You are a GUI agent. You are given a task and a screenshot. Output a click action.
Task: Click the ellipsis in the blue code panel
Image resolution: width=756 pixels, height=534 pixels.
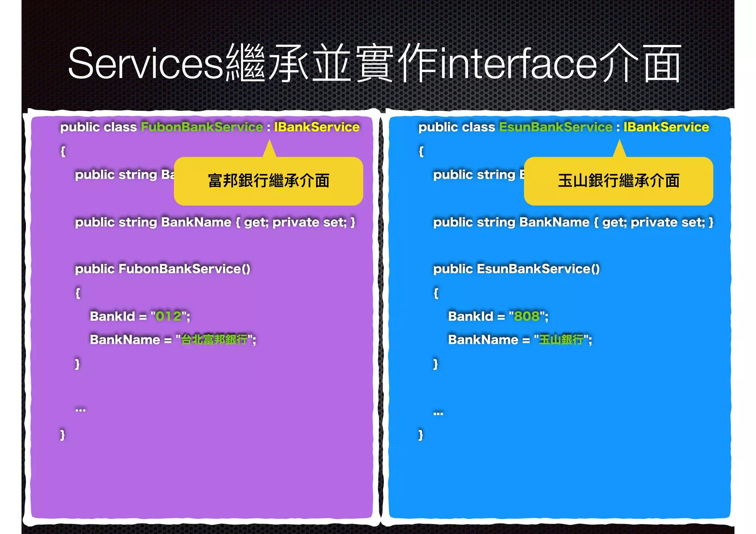pyautogui.click(x=438, y=413)
